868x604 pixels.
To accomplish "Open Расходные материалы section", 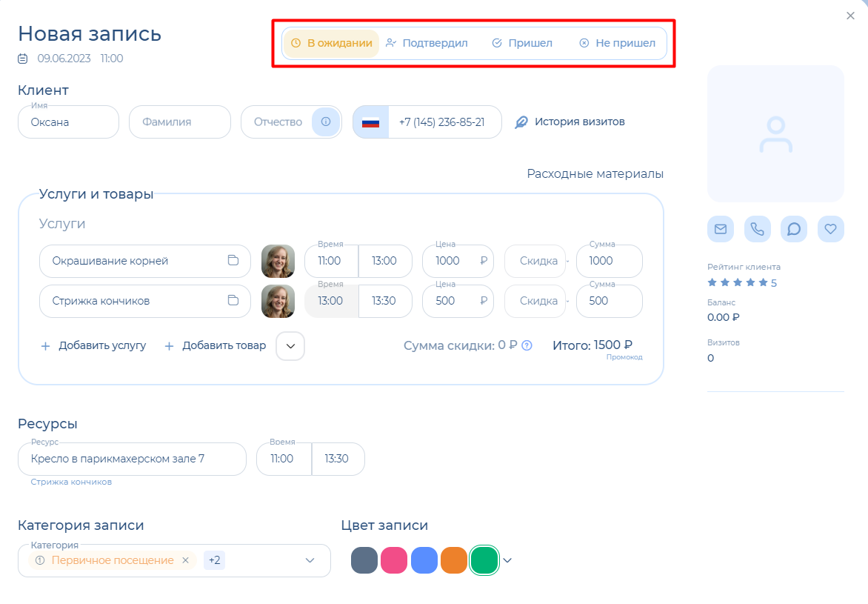I will 595,173.
